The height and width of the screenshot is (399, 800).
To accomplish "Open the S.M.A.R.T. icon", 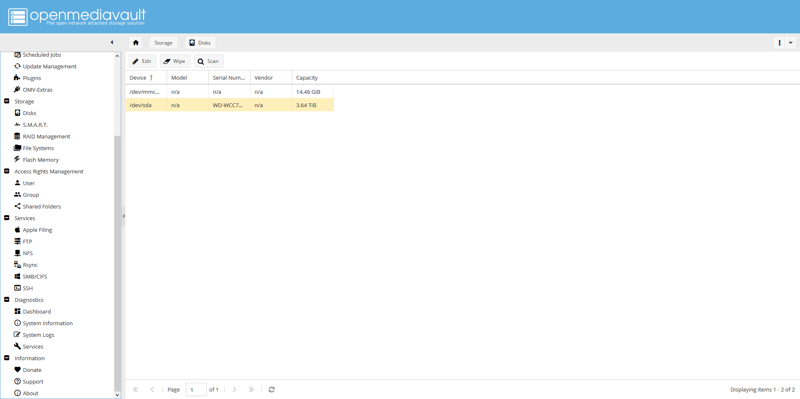I will click(x=17, y=125).
